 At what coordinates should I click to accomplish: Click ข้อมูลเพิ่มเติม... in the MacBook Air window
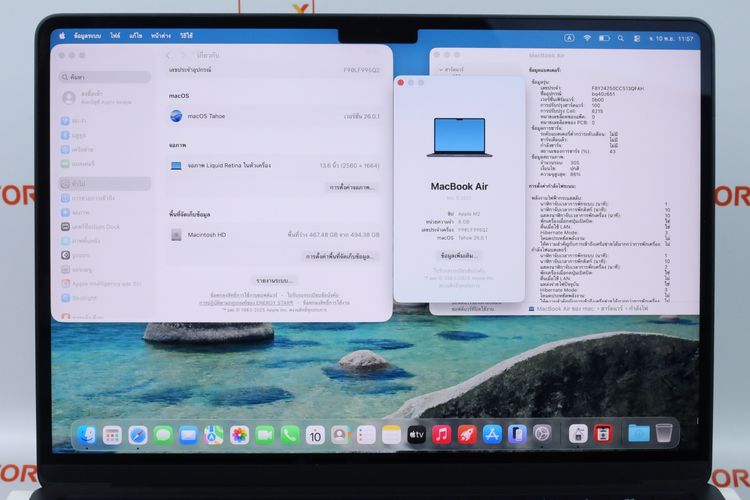pos(459,256)
